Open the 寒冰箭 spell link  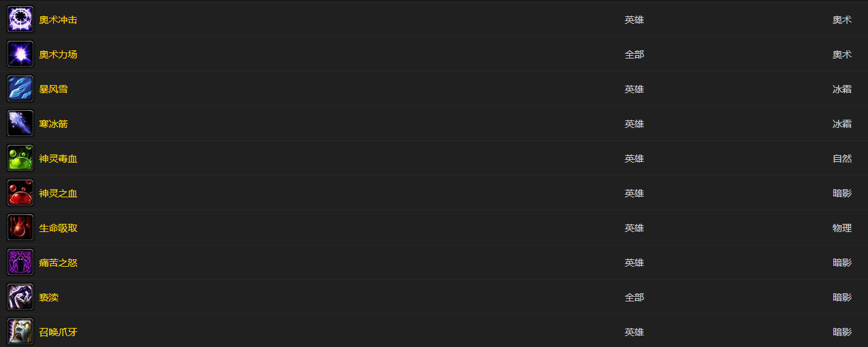pos(53,124)
